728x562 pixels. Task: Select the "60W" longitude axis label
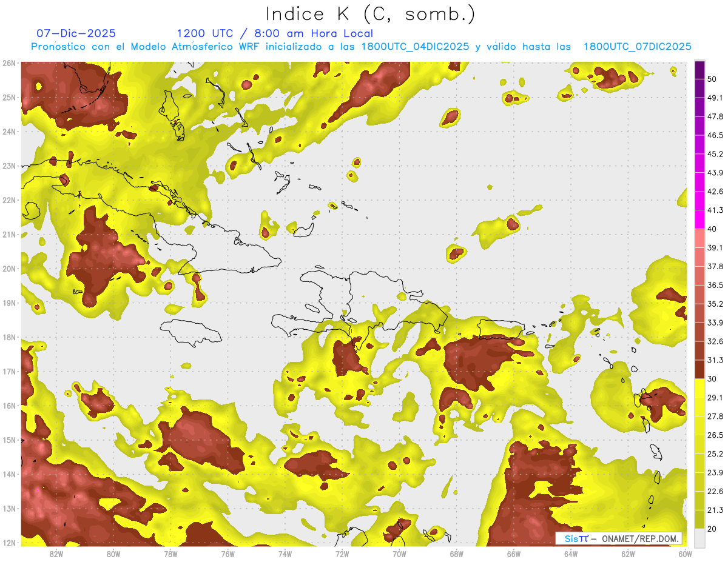coord(686,554)
